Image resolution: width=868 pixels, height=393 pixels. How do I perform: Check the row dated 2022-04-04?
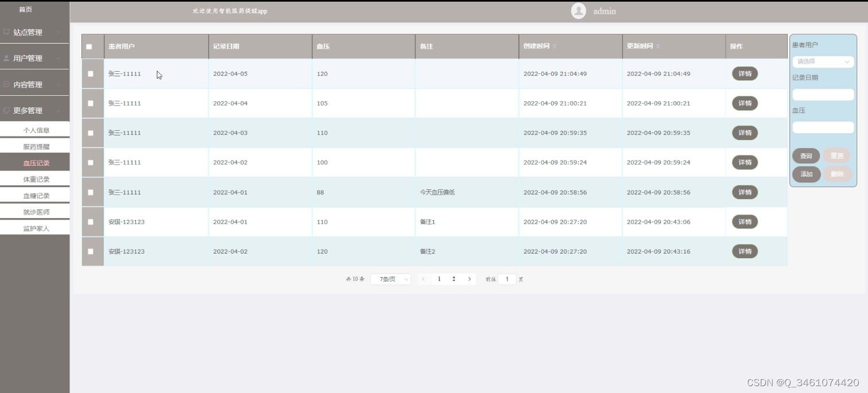pos(91,103)
